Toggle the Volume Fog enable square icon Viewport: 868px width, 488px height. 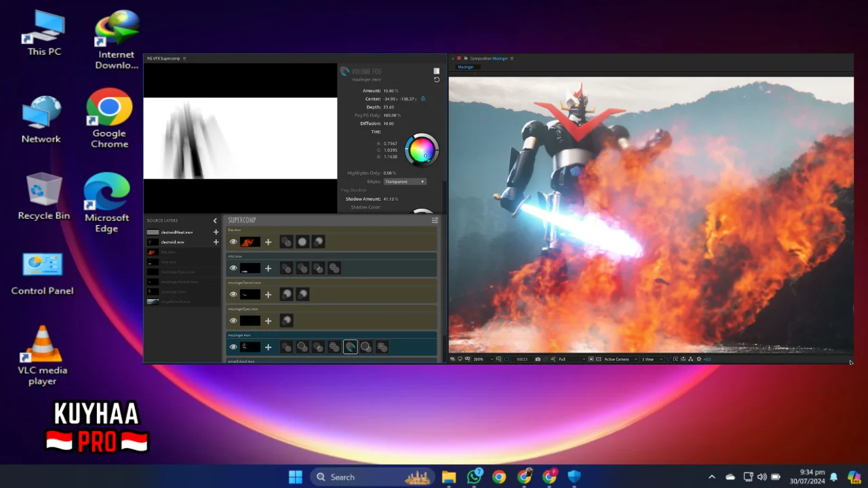click(x=437, y=70)
